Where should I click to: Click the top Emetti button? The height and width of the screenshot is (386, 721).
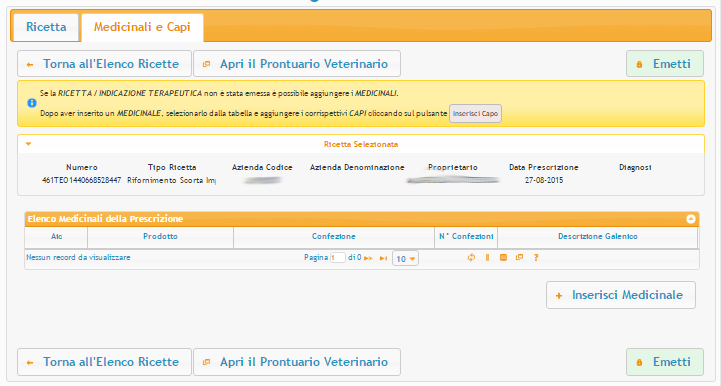click(665, 64)
